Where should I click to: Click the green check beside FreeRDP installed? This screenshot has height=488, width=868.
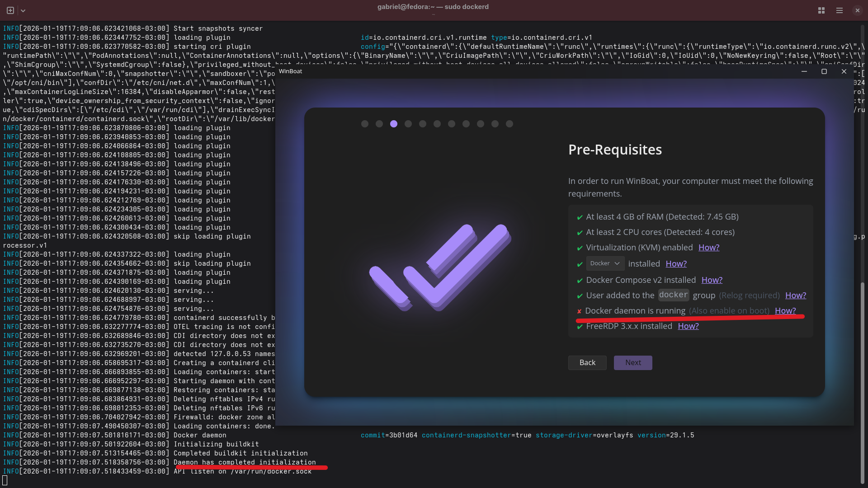coord(580,327)
